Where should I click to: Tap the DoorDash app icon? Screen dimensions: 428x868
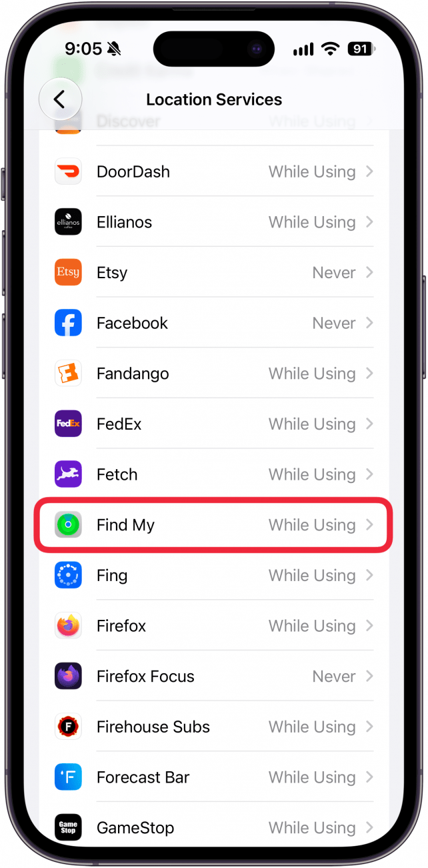[x=68, y=171]
